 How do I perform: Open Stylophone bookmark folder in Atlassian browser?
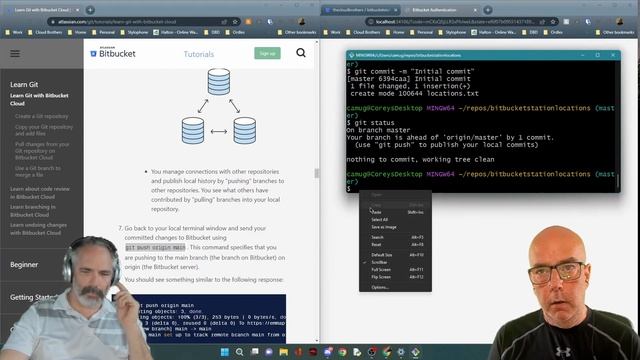point(134,32)
